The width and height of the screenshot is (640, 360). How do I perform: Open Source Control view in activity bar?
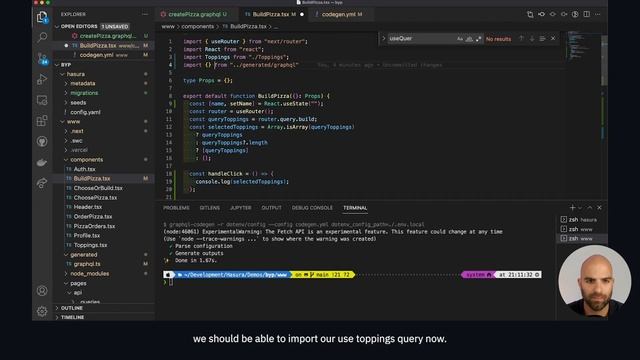point(42,58)
